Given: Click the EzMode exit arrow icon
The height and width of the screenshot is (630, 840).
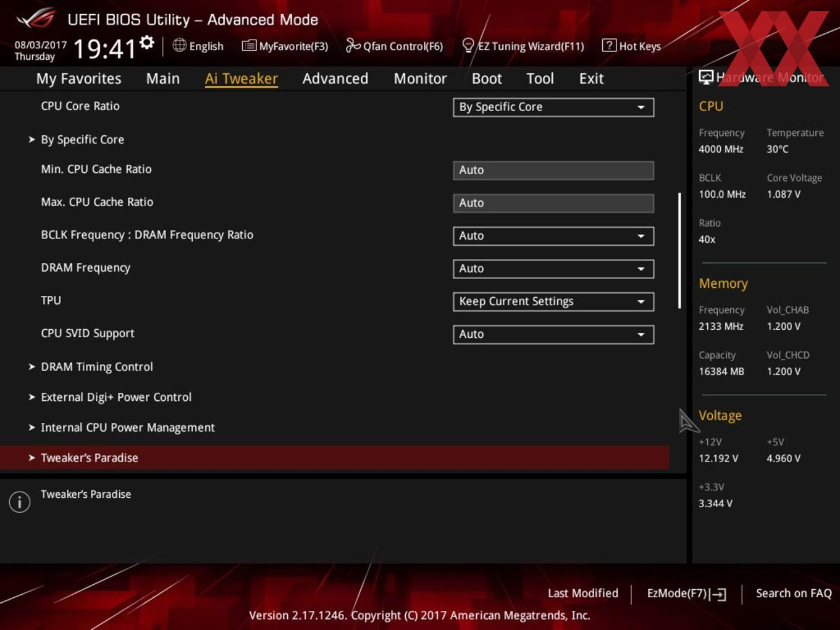Looking at the screenshot, I should (718, 594).
